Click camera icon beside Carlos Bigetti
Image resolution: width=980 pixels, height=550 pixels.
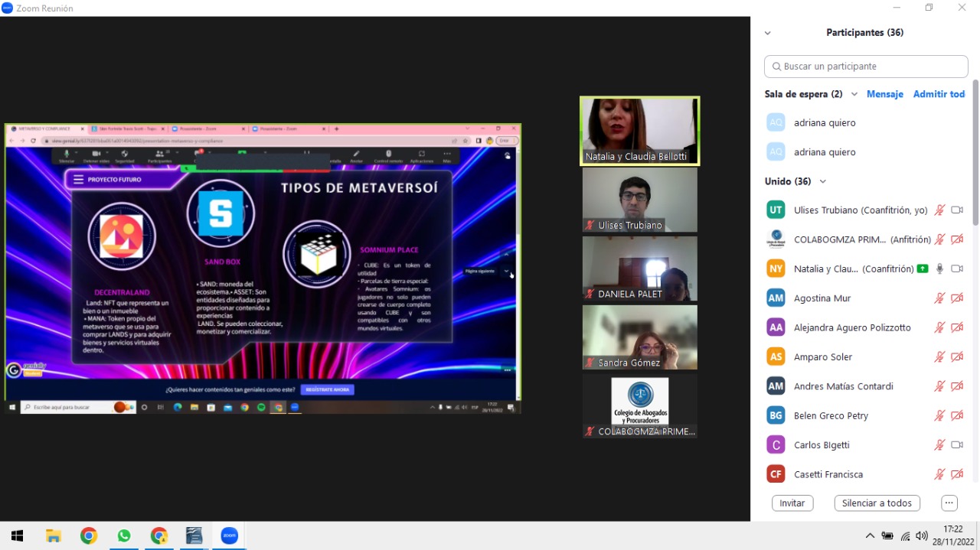click(956, 445)
